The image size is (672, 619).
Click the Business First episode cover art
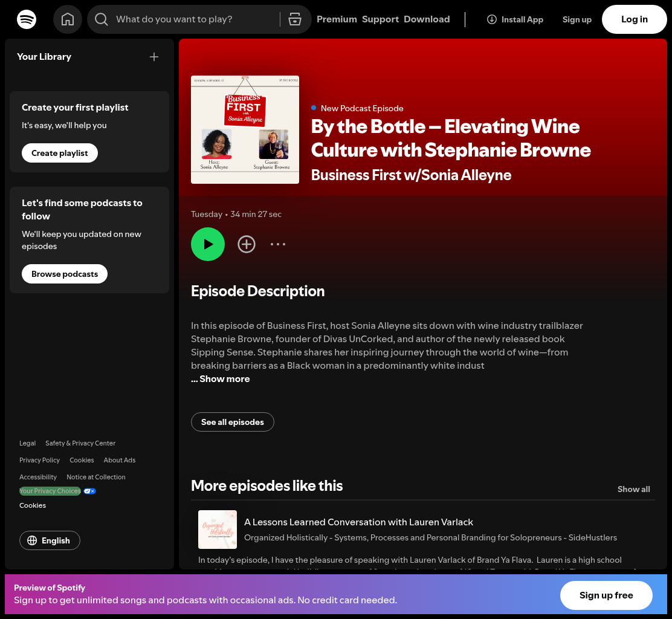pos(245,129)
